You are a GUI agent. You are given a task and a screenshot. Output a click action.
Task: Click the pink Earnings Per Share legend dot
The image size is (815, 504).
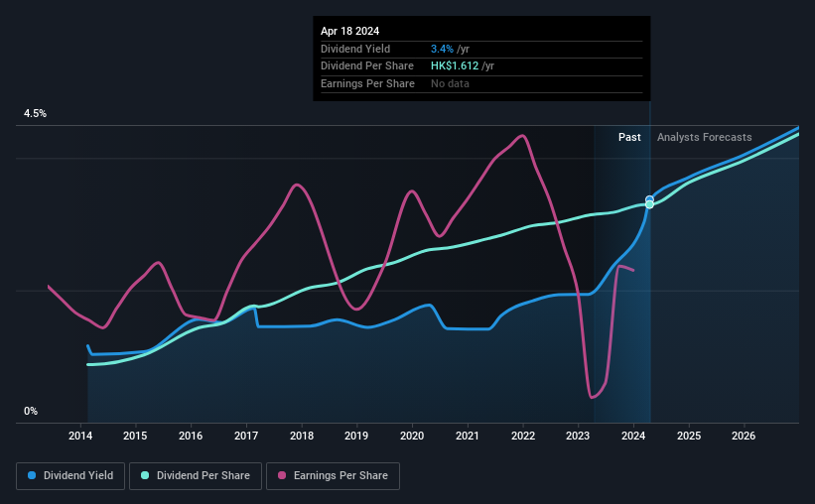click(x=282, y=475)
